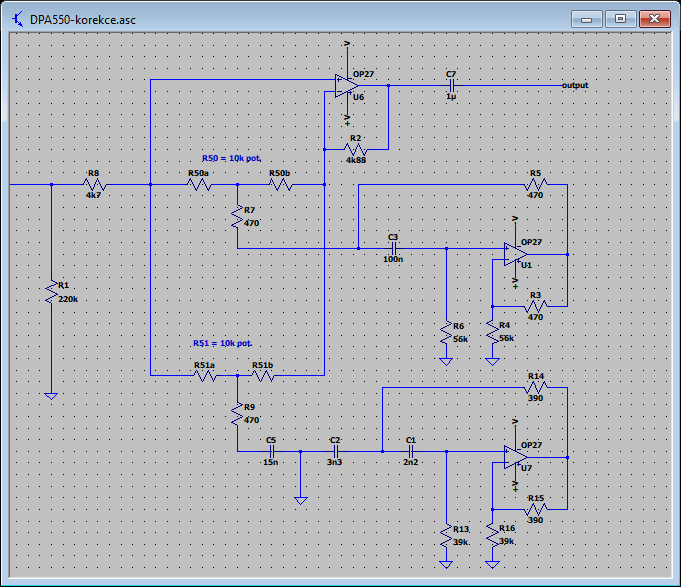
Task: Click resistor R13 39k symbol
Action: (446, 536)
